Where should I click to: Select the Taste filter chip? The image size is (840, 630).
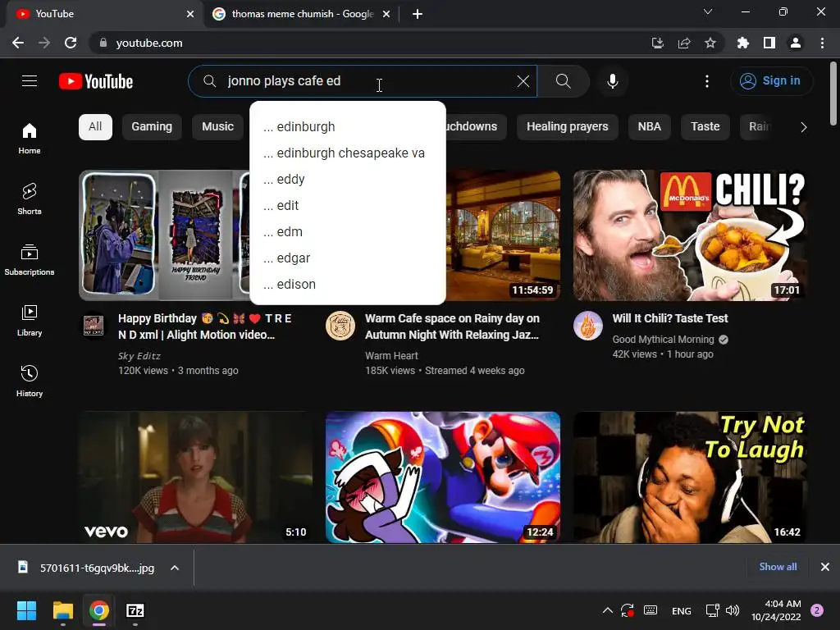(705, 127)
